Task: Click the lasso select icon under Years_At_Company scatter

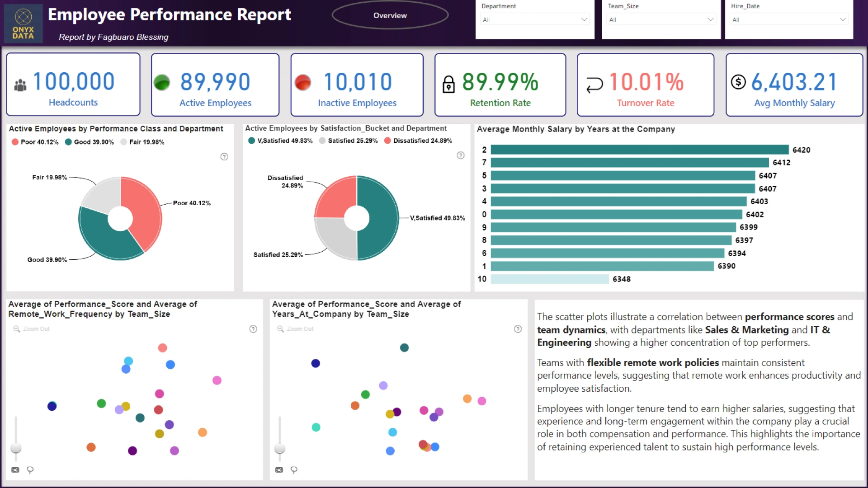Action: [x=294, y=470]
